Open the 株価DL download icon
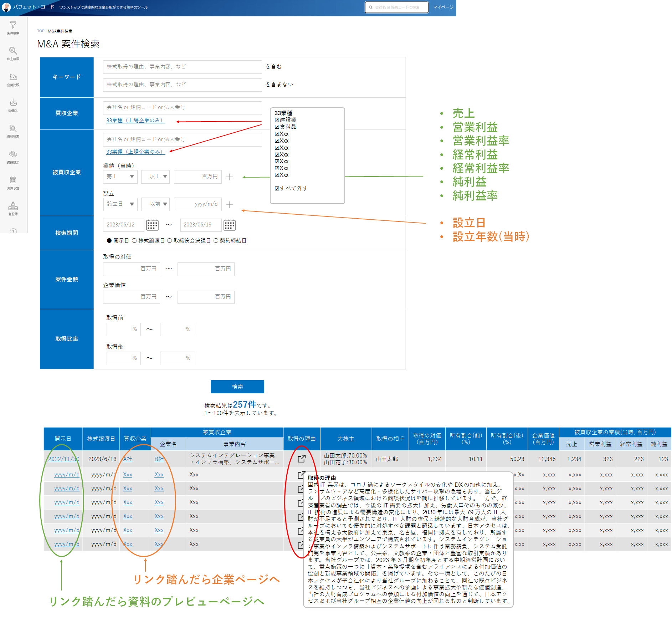Image resolution: width=672 pixels, height=618 pixels. click(13, 105)
